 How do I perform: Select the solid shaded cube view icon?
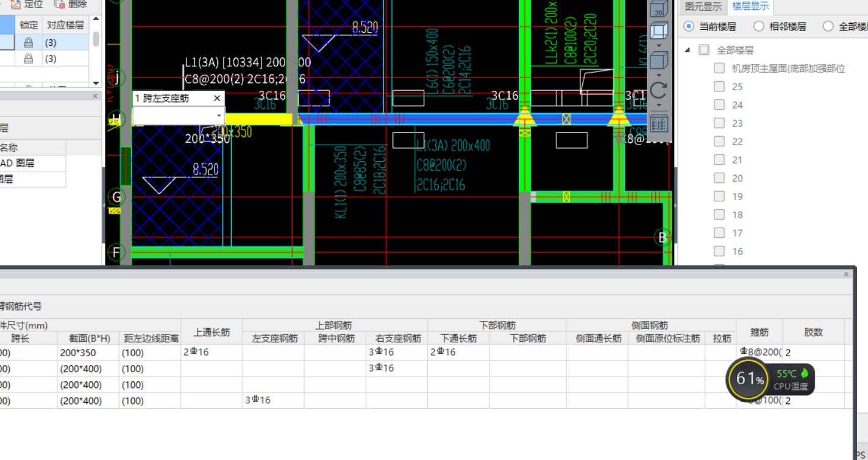click(658, 60)
